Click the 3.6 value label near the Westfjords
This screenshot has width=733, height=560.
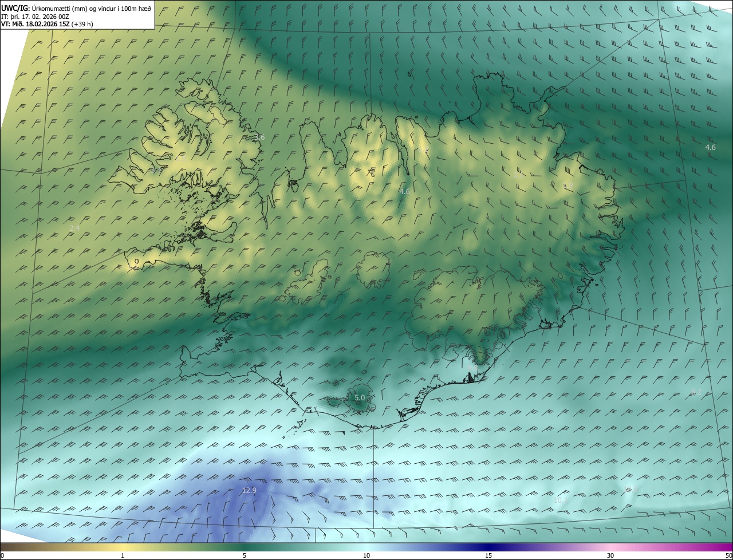259,137
